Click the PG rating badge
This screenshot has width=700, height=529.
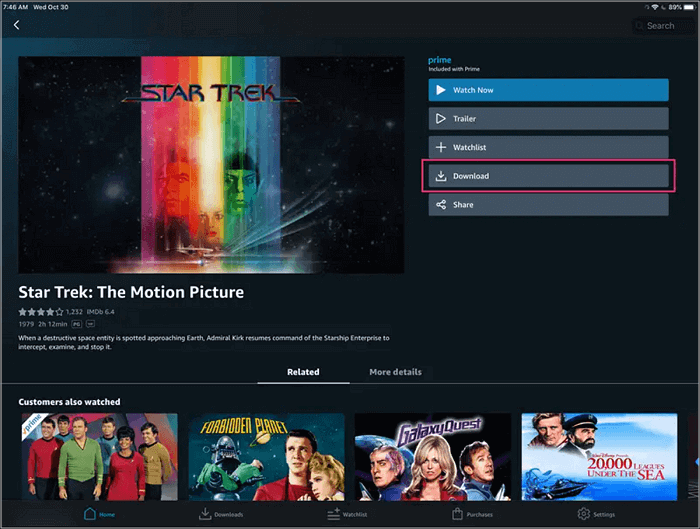click(x=77, y=324)
